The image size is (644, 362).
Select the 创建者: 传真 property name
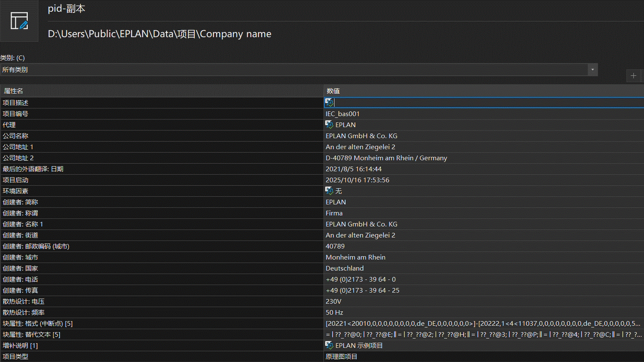click(x=20, y=290)
